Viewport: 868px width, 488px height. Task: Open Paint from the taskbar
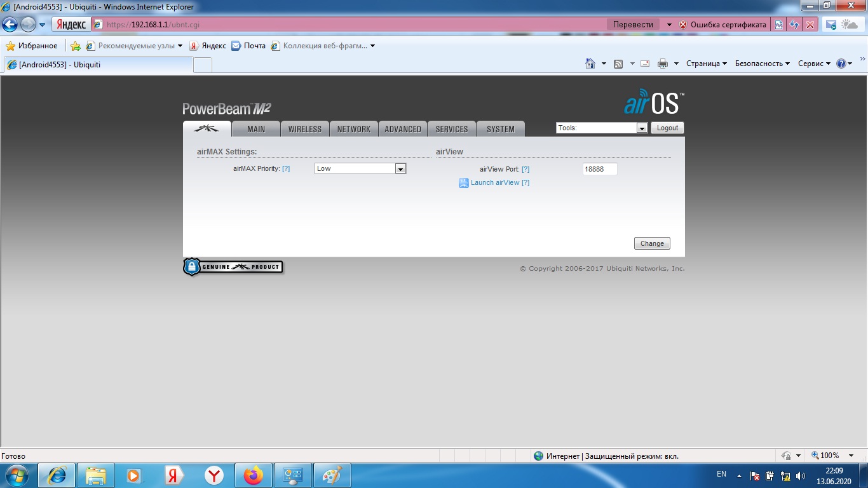coord(332,475)
